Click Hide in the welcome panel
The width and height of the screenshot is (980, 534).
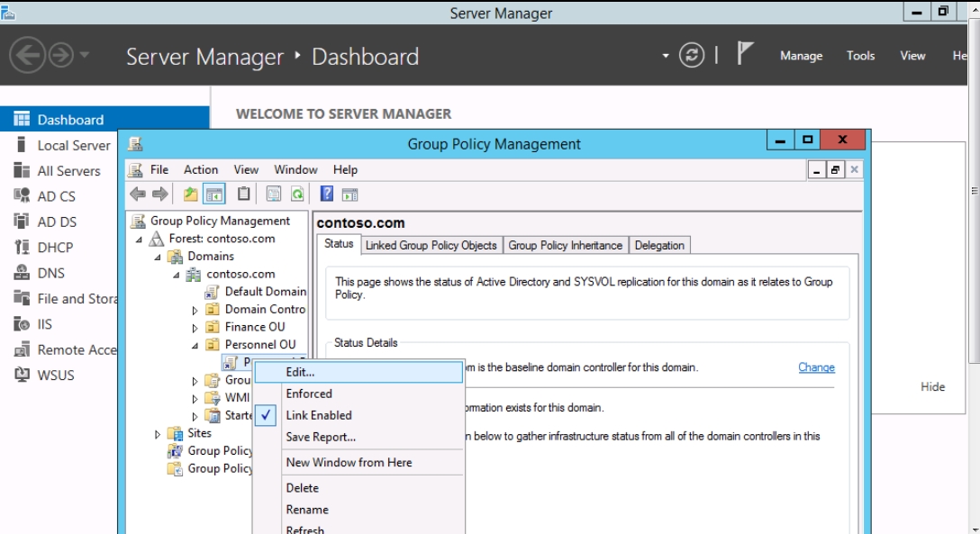click(x=932, y=386)
